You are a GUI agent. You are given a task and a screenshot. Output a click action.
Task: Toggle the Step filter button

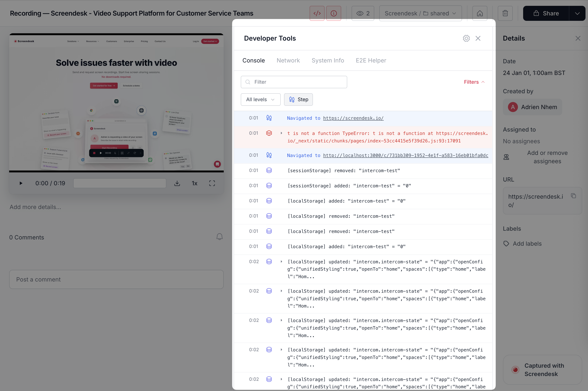(298, 100)
